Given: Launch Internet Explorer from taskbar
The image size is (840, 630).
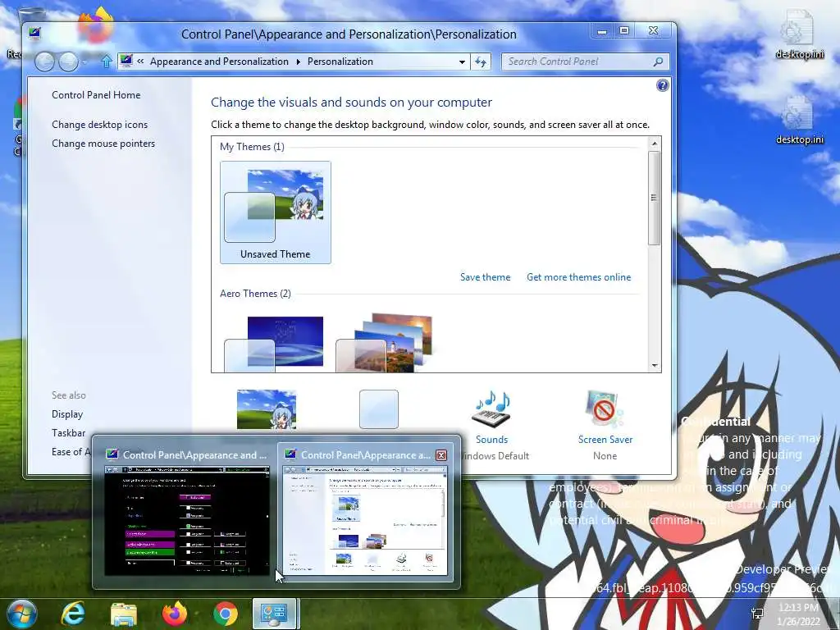Looking at the screenshot, I should [73, 614].
